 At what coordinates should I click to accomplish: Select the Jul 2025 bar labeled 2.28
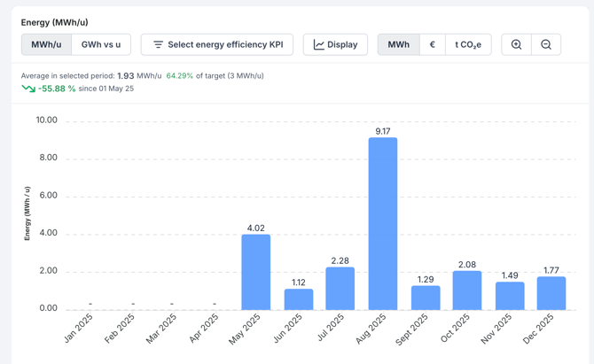[340, 288]
